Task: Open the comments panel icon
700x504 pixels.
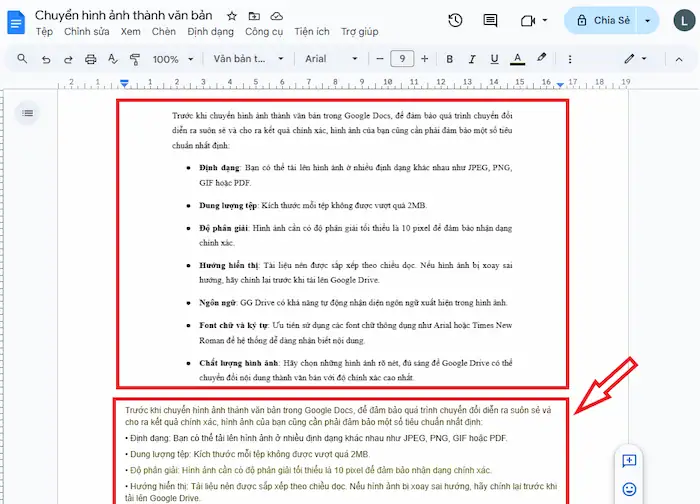Action: tap(490, 20)
